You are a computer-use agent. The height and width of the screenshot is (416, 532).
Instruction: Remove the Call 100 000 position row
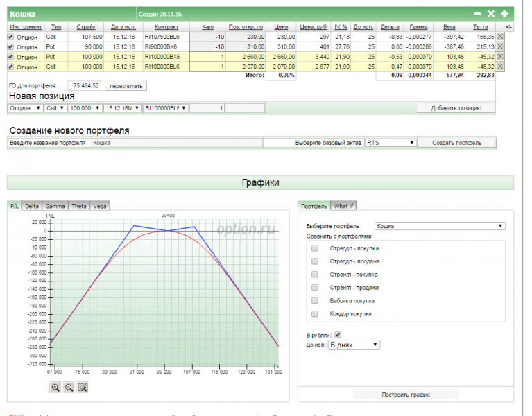(x=501, y=67)
